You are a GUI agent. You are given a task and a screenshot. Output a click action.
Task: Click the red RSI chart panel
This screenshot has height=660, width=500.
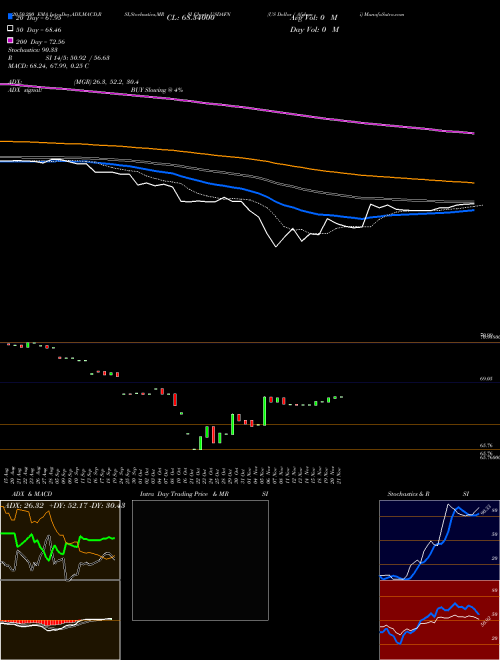(x=439, y=620)
